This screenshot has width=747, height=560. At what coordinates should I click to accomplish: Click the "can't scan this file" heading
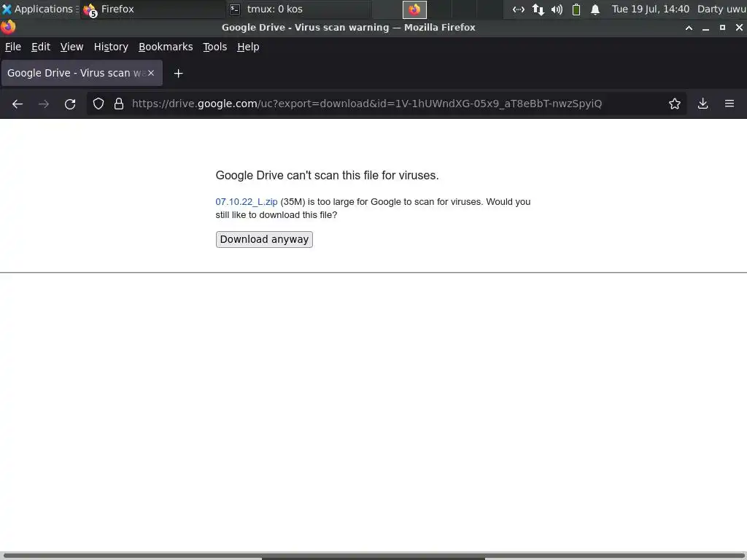(328, 175)
